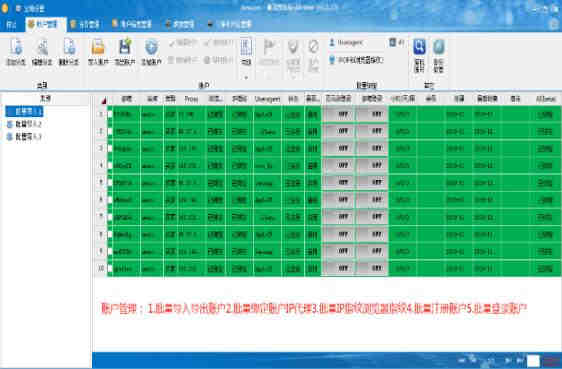
Task: Tick the checkbox for row 4
Action: click(x=110, y=166)
